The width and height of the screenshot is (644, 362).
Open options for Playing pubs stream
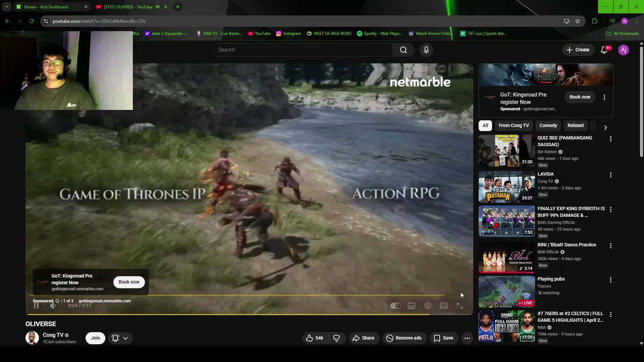click(x=610, y=280)
